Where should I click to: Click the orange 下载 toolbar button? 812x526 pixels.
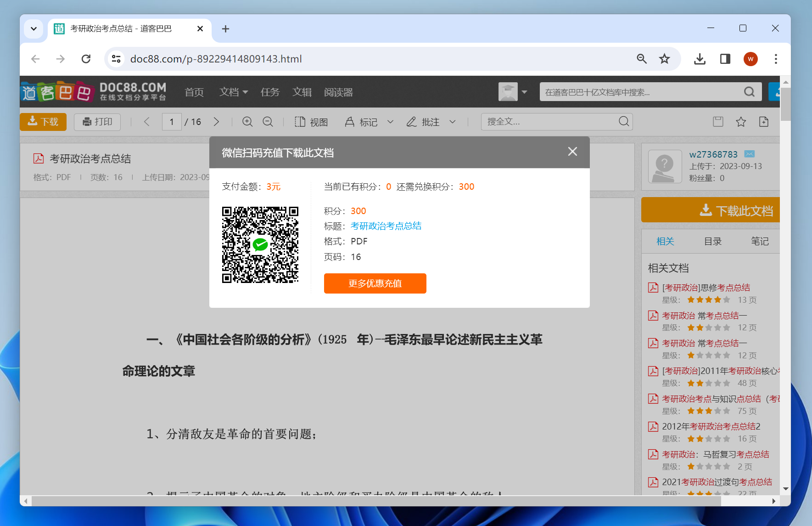coord(43,122)
